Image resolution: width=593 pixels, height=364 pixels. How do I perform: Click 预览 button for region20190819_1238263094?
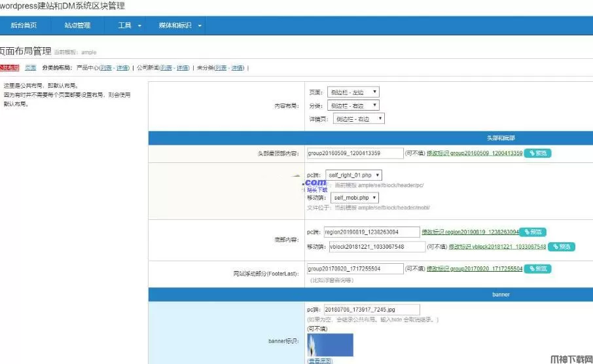533,232
